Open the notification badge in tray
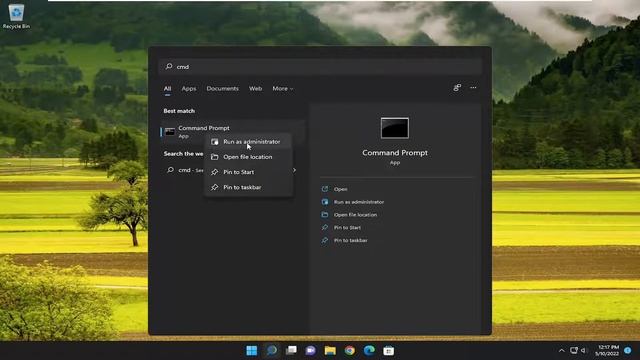Image resolution: width=640 pixels, height=360 pixels. point(628,350)
